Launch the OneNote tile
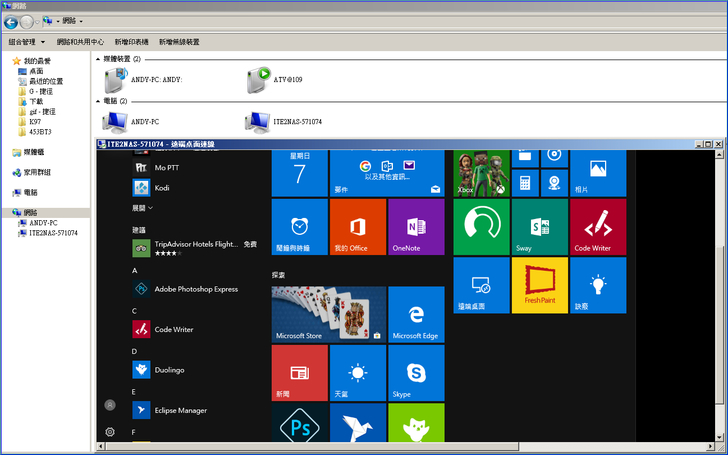 point(416,227)
